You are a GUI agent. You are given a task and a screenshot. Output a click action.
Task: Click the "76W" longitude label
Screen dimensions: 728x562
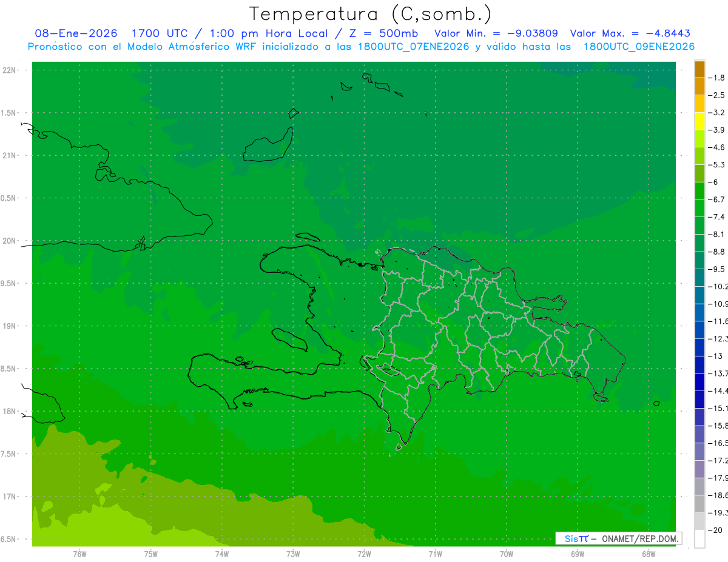(x=79, y=554)
